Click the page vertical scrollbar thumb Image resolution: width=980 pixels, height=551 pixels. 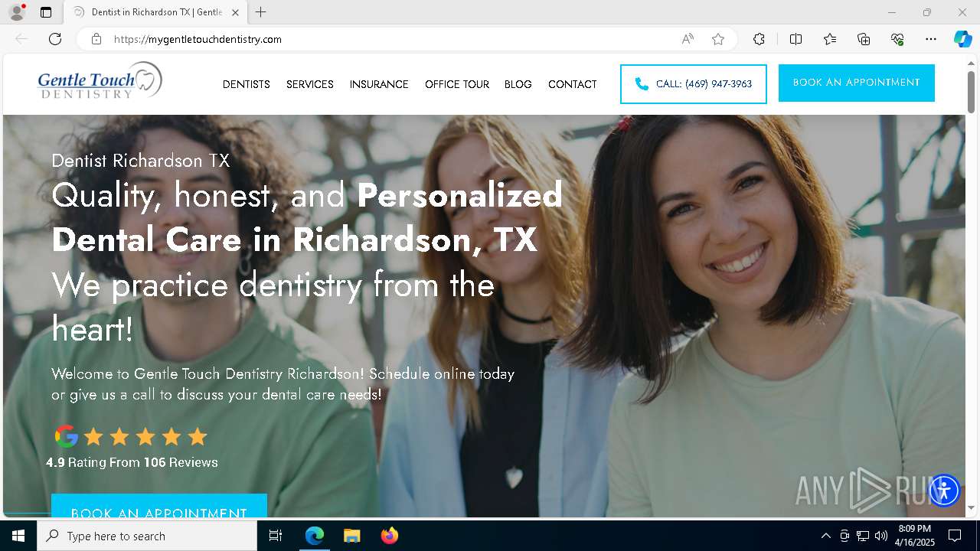click(971, 91)
